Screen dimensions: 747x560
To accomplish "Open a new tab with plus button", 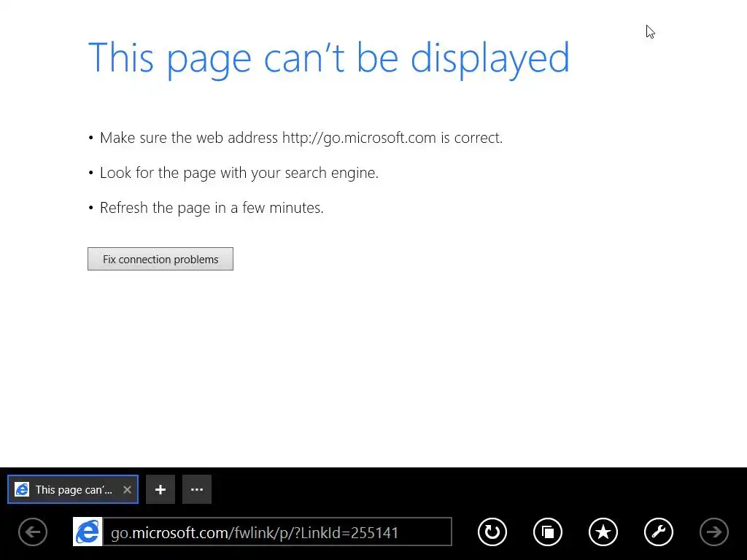I will pyautogui.click(x=160, y=489).
